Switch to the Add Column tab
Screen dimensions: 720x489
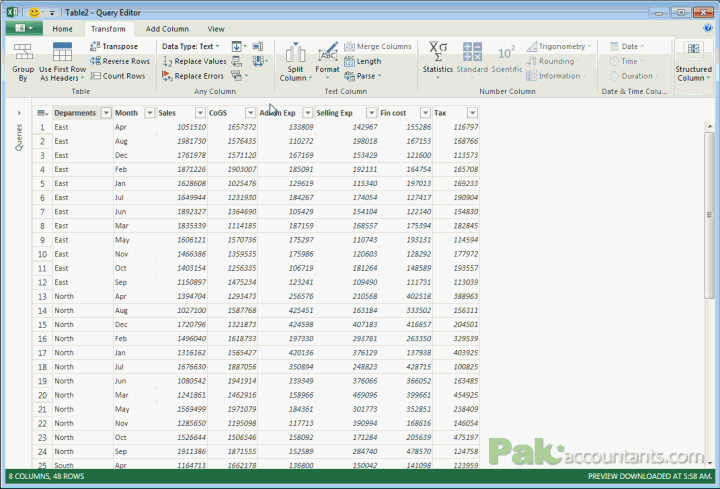(167, 29)
